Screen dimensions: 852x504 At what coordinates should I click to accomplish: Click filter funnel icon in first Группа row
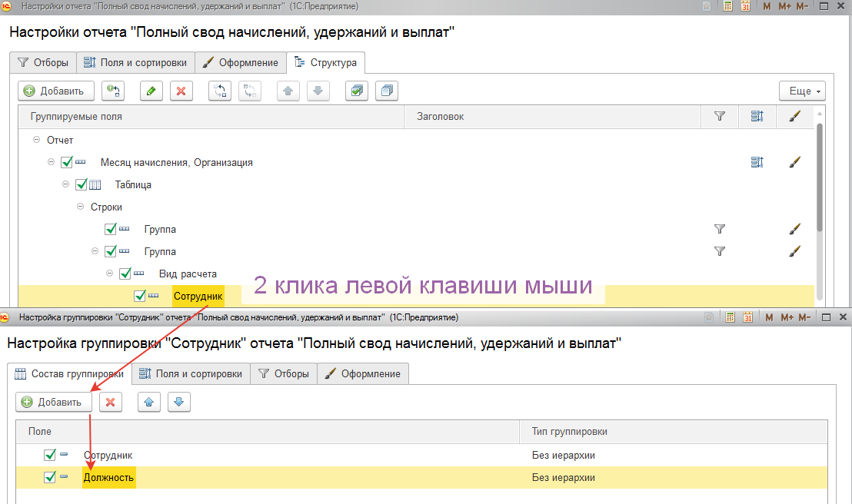(720, 229)
